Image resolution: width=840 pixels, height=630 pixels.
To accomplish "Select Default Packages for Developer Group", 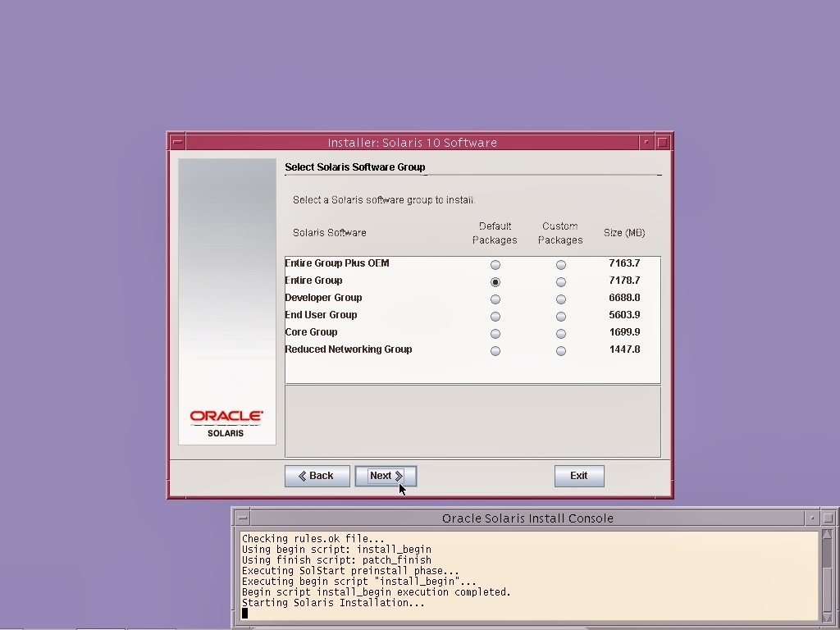I will click(x=495, y=299).
